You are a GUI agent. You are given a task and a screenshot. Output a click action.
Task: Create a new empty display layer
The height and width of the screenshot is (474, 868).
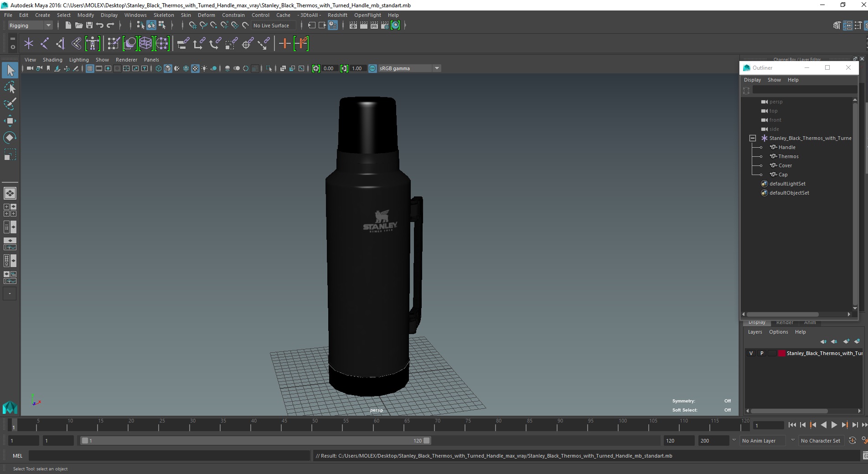point(846,341)
